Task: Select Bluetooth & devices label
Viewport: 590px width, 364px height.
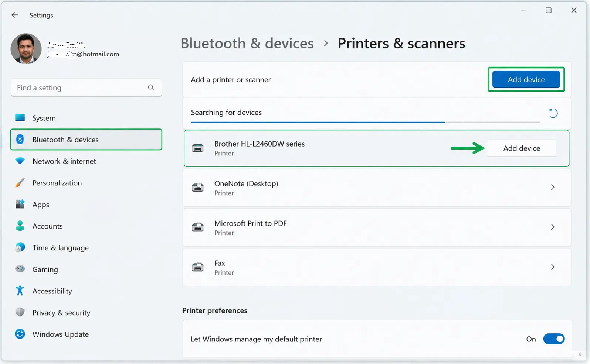Action: [65, 140]
